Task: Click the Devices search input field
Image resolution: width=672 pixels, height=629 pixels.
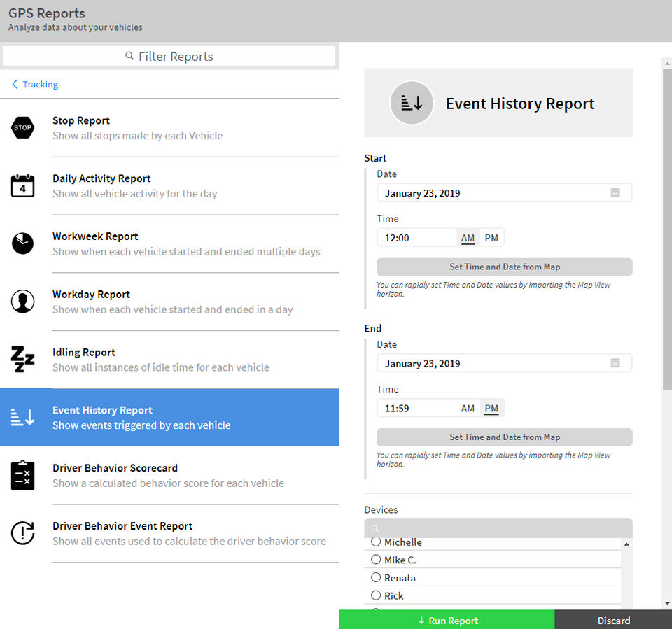Action: (x=498, y=528)
